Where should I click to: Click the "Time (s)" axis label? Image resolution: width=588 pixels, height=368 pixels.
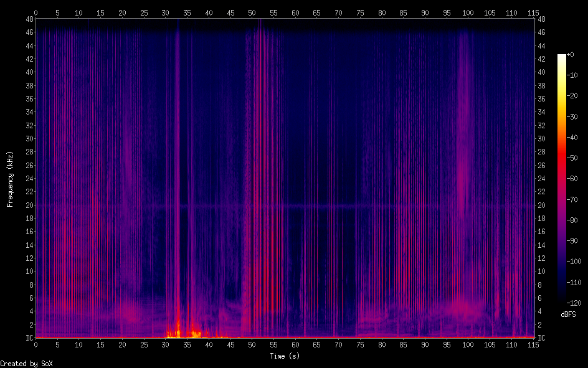(x=285, y=356)
